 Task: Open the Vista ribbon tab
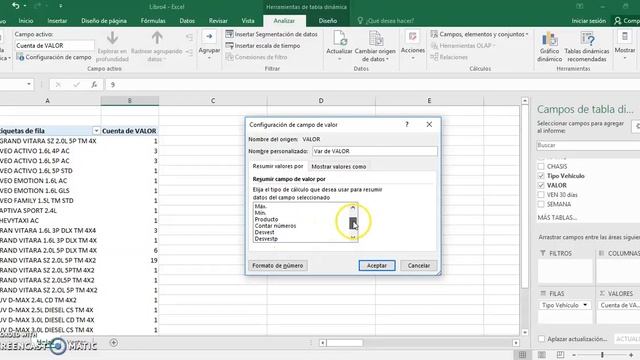248,20
